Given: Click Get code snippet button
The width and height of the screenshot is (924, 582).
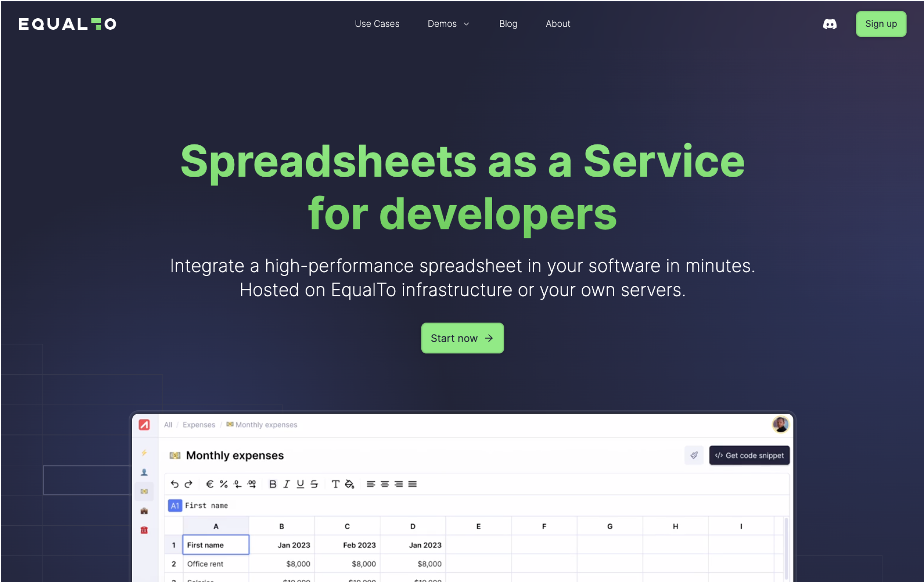Looking at the screenshot, I should 749,455.
